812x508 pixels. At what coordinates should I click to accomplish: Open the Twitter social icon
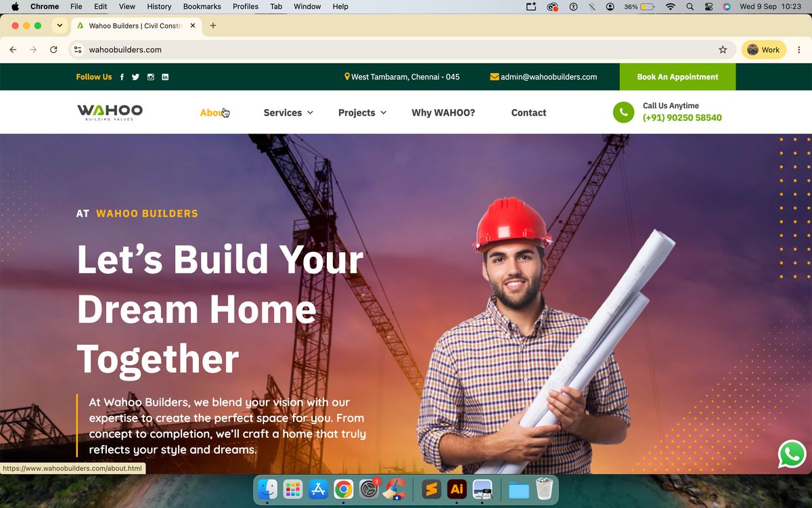(x=135, y=77)
